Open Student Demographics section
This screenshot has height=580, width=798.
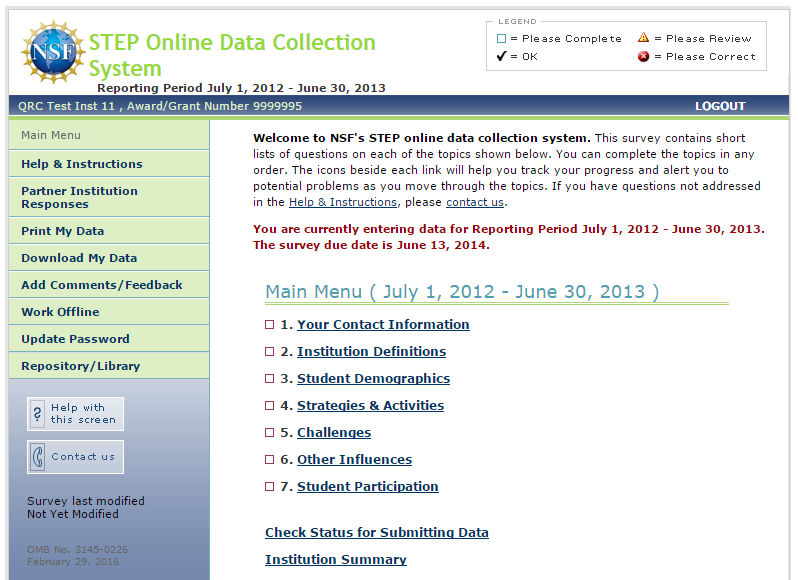pos(374,379)
